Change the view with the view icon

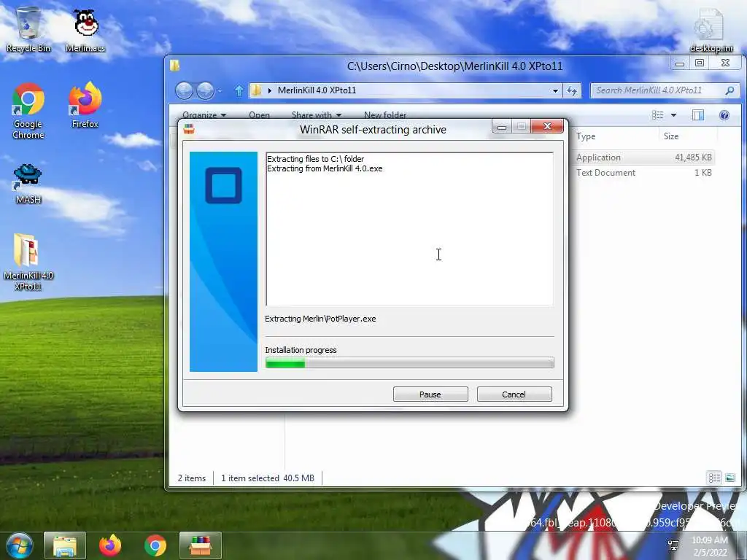coord(657,114)
